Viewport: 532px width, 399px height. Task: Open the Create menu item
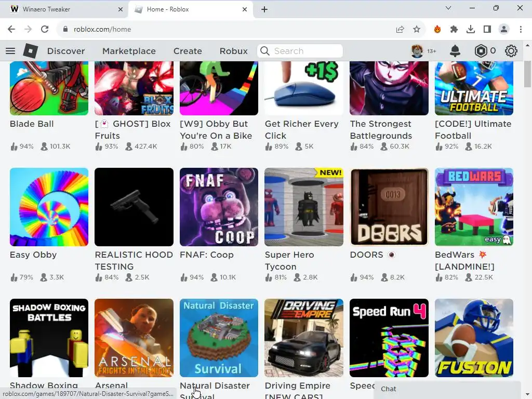click(x=188, y=51)
